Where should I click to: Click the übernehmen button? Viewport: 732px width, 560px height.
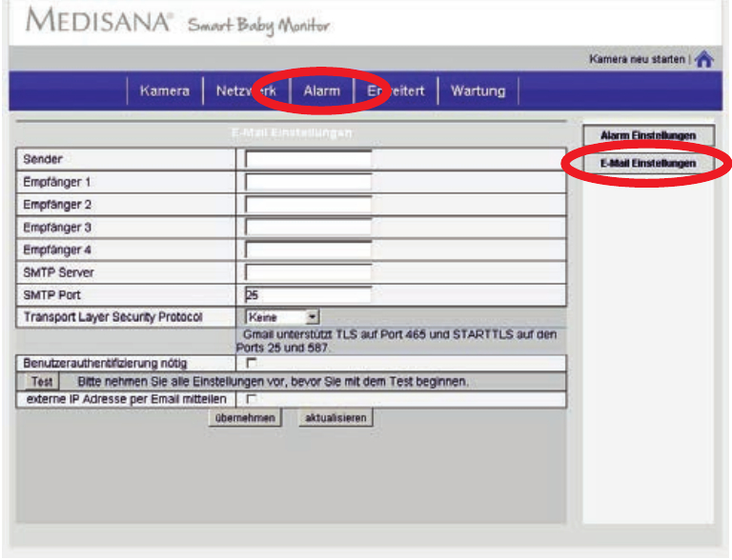coord(245,418)
